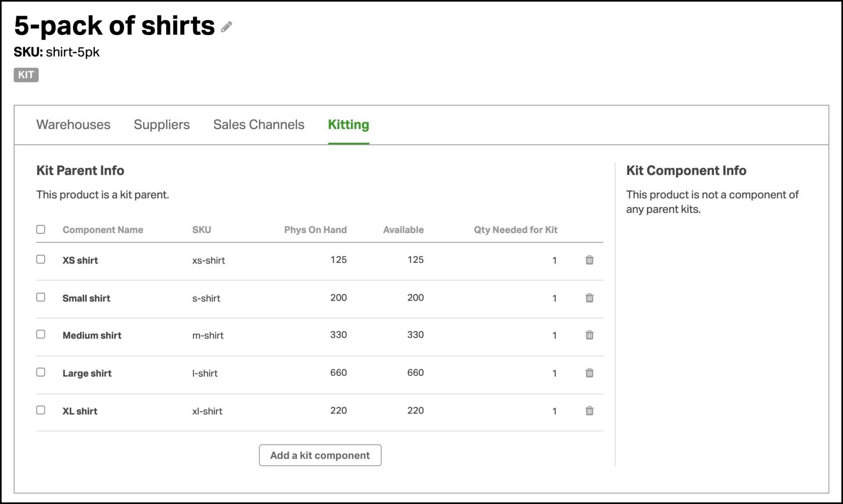Click the pencil icon to edit the product name
This screenshot has width=843, height=504.
pyautogui.click(x=227, y=27)
